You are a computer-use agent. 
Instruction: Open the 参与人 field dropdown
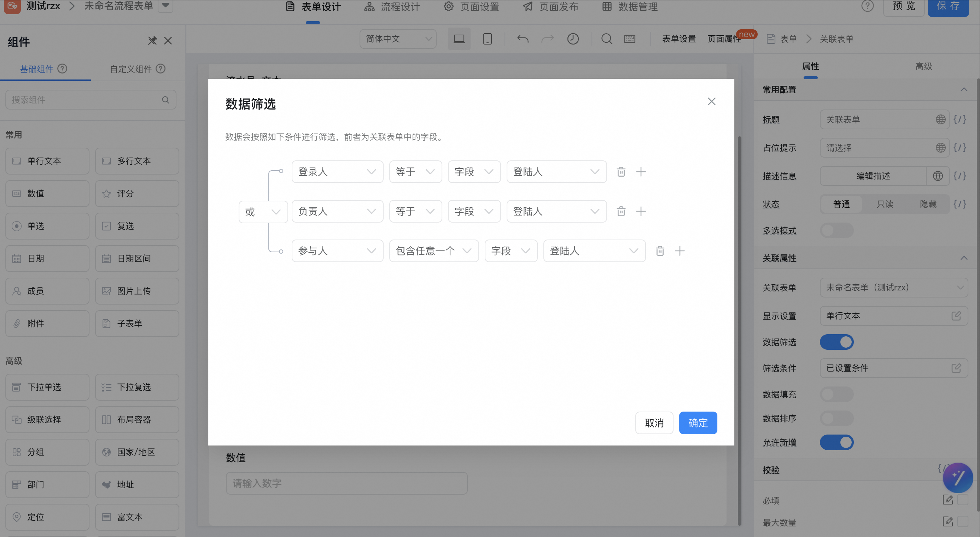click(337, 251)
